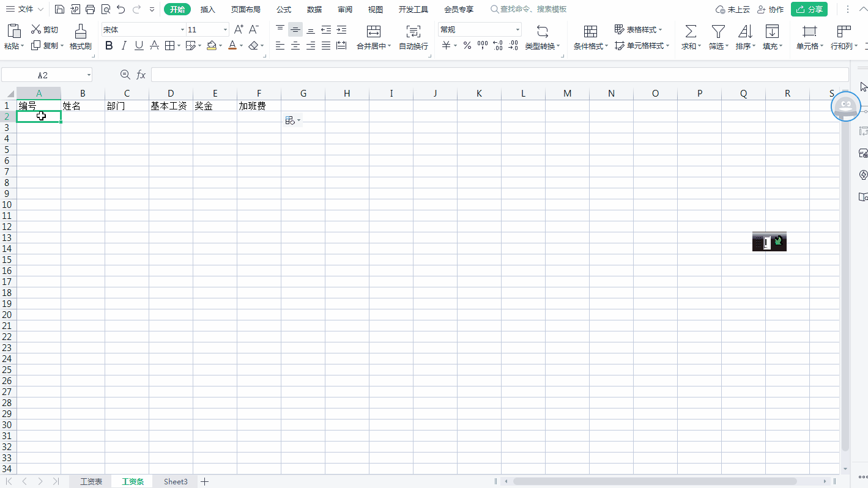
Task: Open the font size 11 dropdown
Action: [x=226, y=29]
